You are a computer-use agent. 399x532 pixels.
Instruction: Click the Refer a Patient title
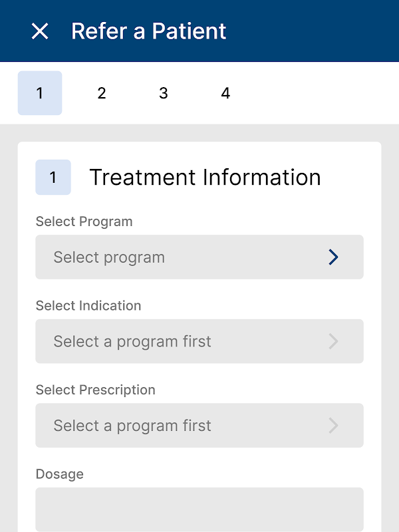(149, 31)
